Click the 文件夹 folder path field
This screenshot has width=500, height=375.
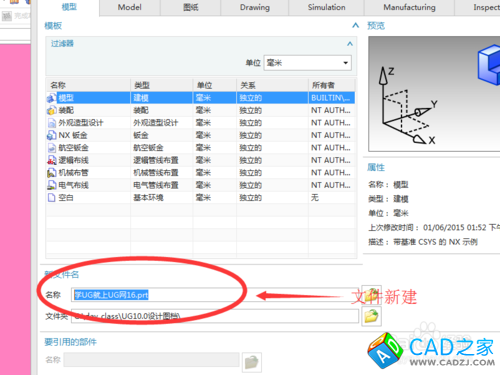pyautogui.click(x=215, y=316)
